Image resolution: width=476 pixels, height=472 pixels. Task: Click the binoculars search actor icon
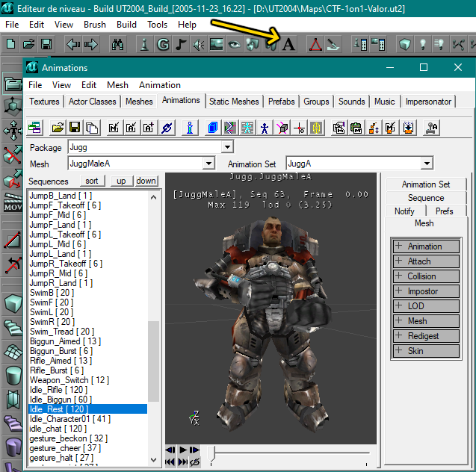[117, 44]
